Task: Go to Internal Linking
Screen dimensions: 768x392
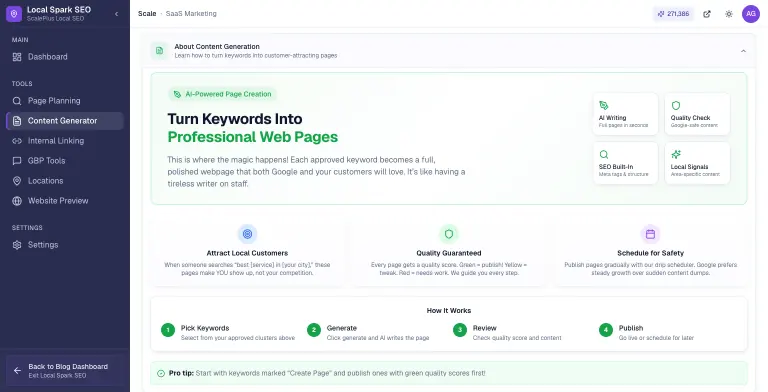Action: (65, 141)
